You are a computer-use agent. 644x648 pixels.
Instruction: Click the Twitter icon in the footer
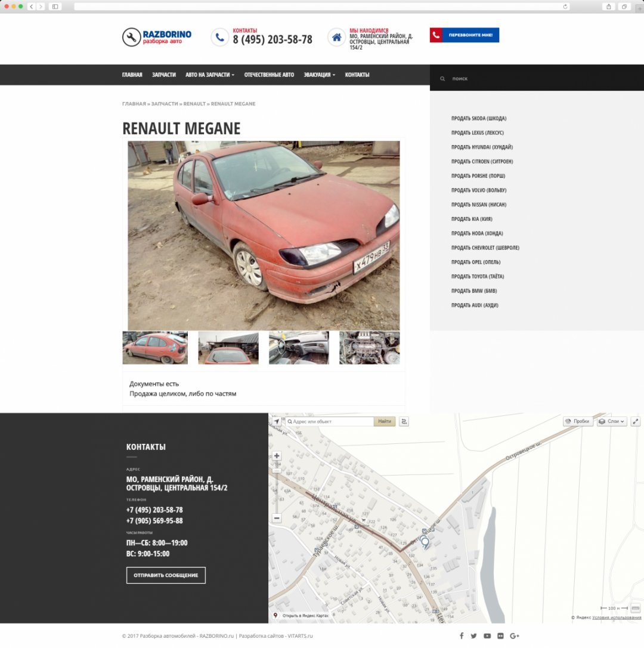[x=474, y=636]
